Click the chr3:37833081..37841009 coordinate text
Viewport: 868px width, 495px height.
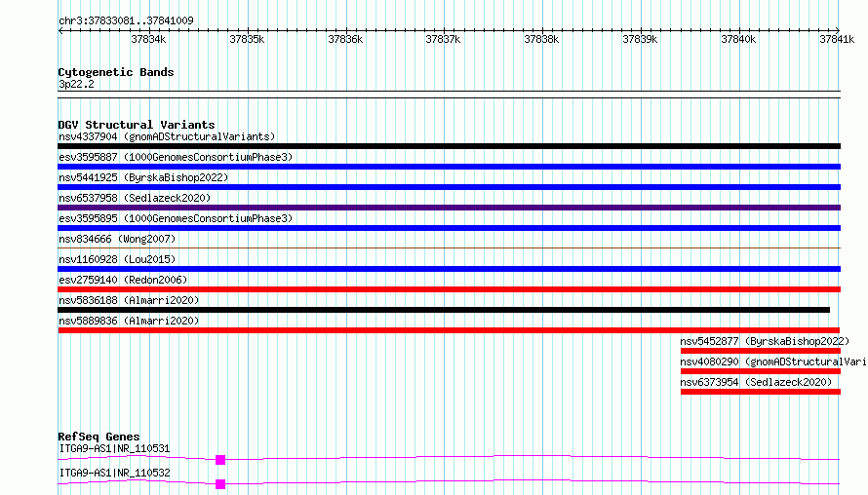126,20
